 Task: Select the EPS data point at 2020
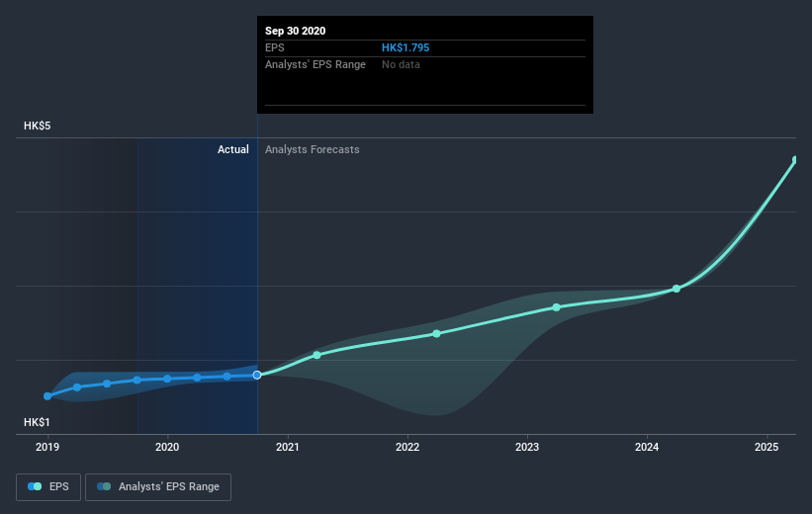[x=167, y=379]
